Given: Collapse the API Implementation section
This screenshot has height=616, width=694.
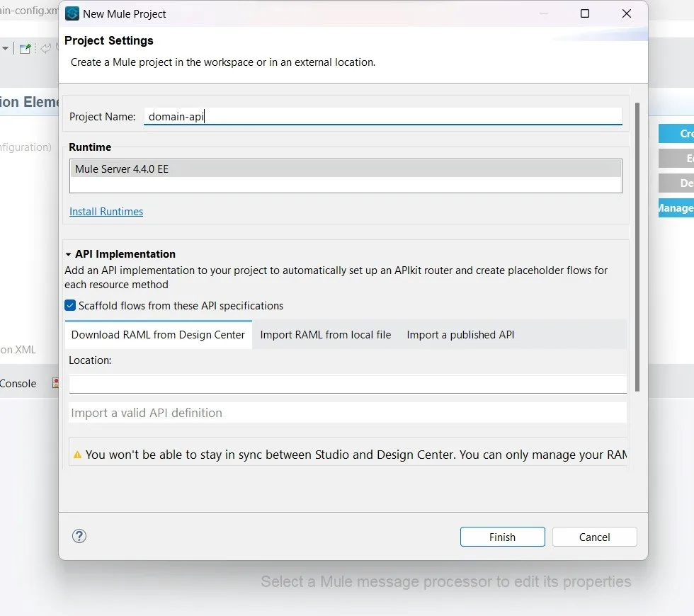Looking at the screenshot, I should point(68,254).
